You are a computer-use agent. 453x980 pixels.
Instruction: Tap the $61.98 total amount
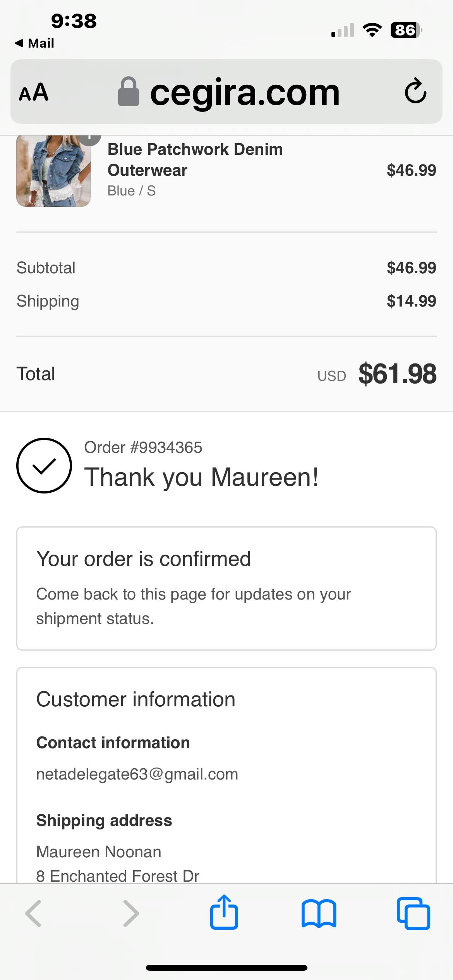397,374
